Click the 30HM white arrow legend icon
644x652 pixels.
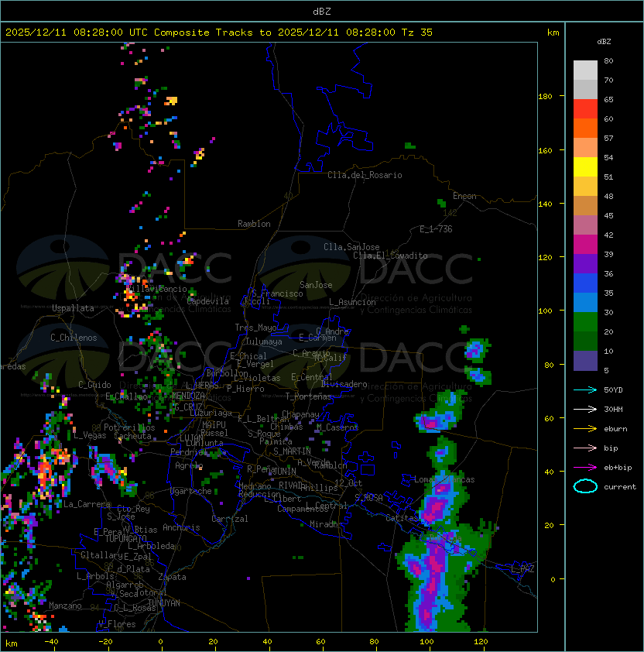[x=585, y=409]
